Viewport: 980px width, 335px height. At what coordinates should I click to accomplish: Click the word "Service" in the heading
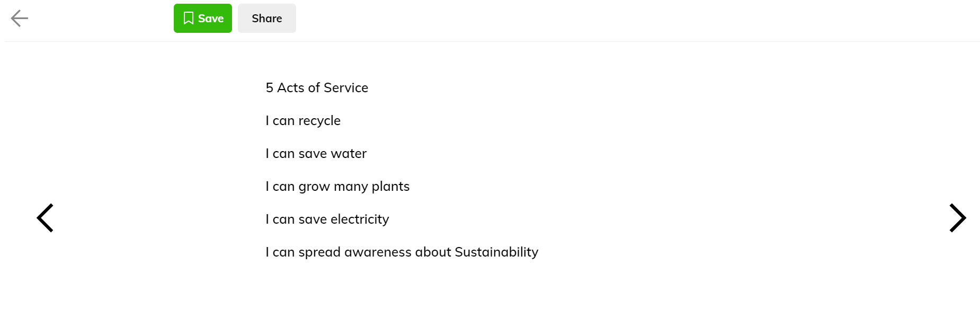(346, 87)
